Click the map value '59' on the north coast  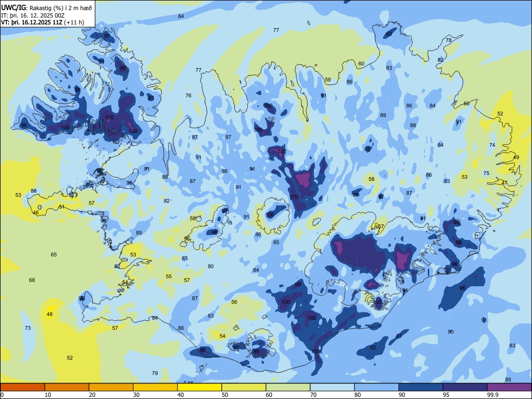coord(328,80)
